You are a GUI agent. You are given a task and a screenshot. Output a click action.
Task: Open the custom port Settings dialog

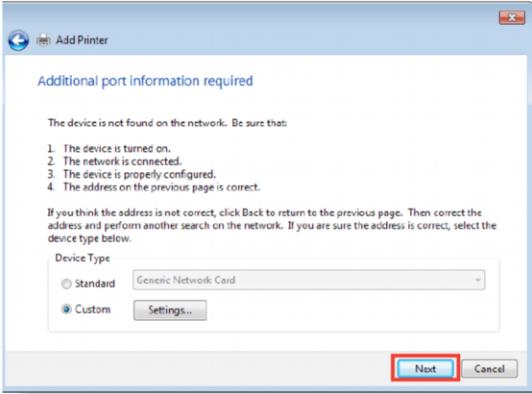(170, 310)
